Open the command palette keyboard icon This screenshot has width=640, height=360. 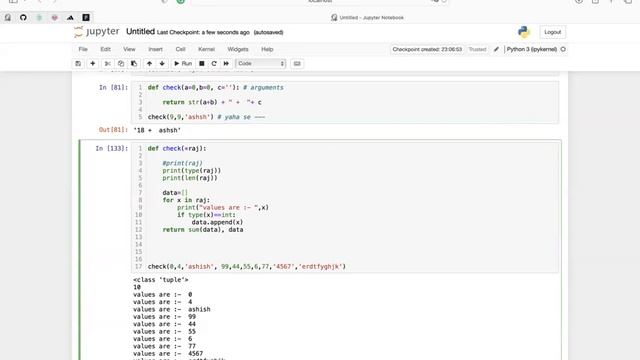pos(297,64)
